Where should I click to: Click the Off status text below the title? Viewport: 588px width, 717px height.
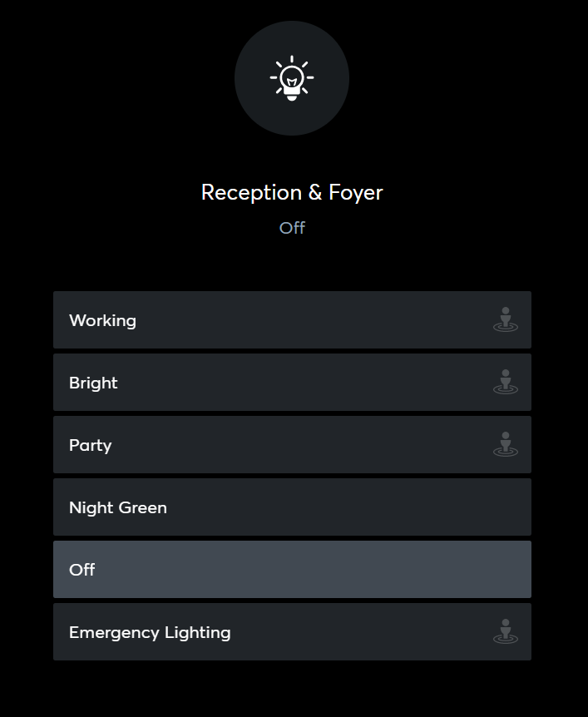coord(292,228)
